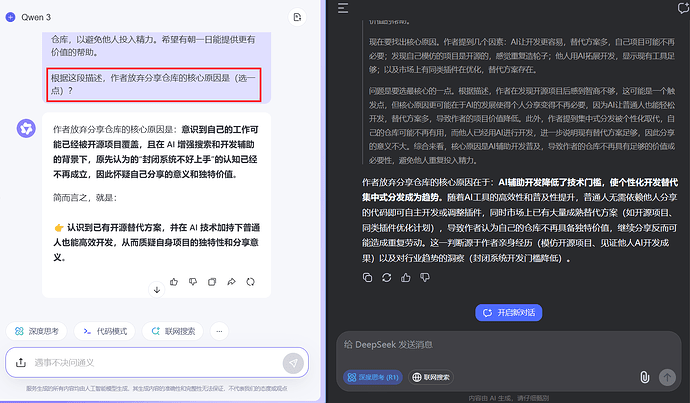
Task: Regenerate the DeepSeek response
Action: pos(386,278)
